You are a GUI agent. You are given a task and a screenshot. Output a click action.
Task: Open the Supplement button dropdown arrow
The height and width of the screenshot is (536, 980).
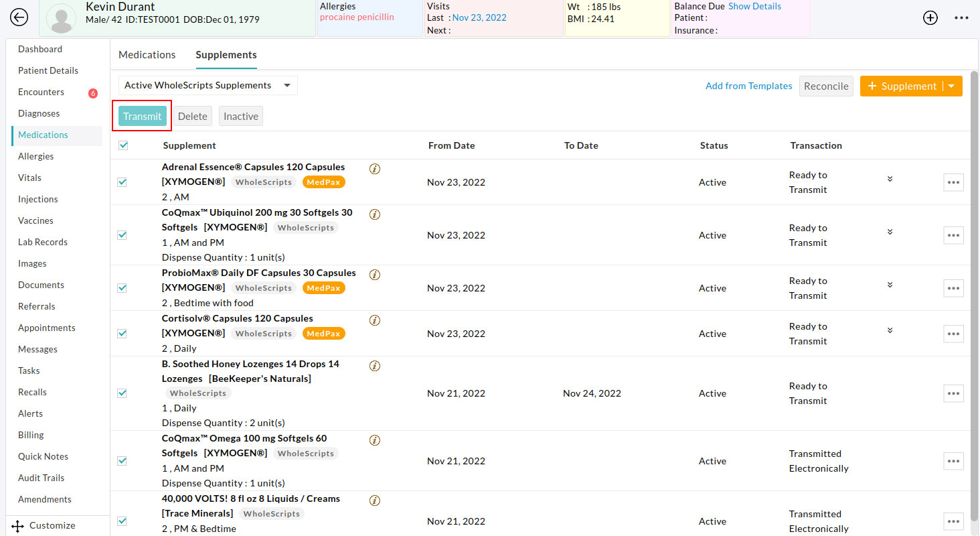[x=953, y=86]
